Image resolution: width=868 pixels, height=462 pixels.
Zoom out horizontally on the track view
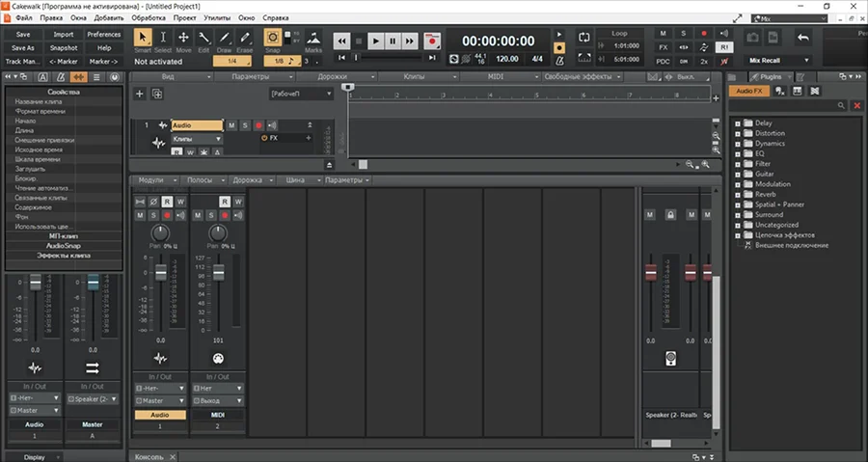[690, 164]
